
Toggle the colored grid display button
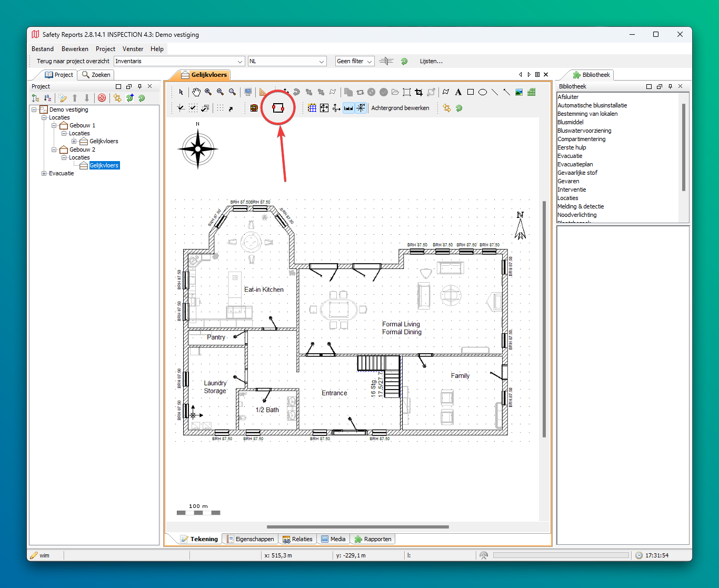[254, 108]
